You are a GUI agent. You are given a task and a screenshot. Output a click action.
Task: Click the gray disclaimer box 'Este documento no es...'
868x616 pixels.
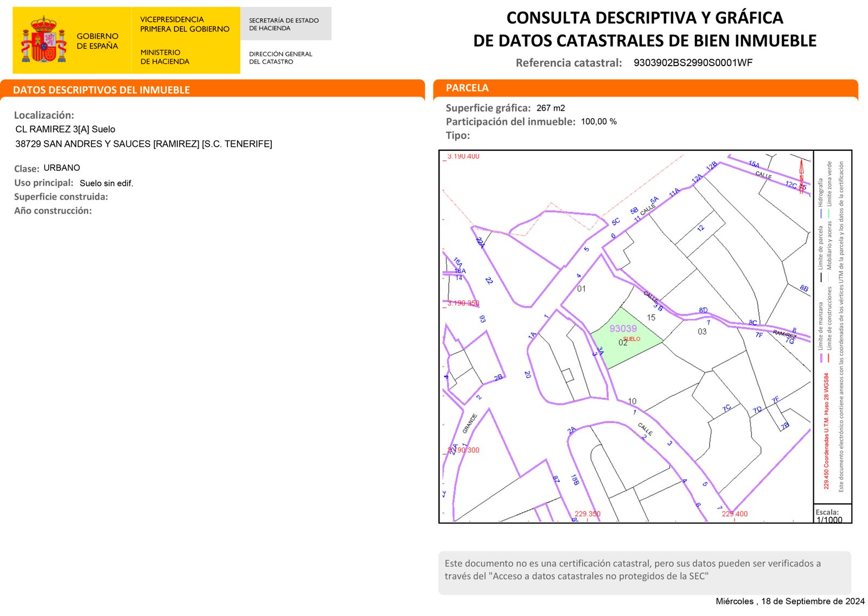(644, 573)
